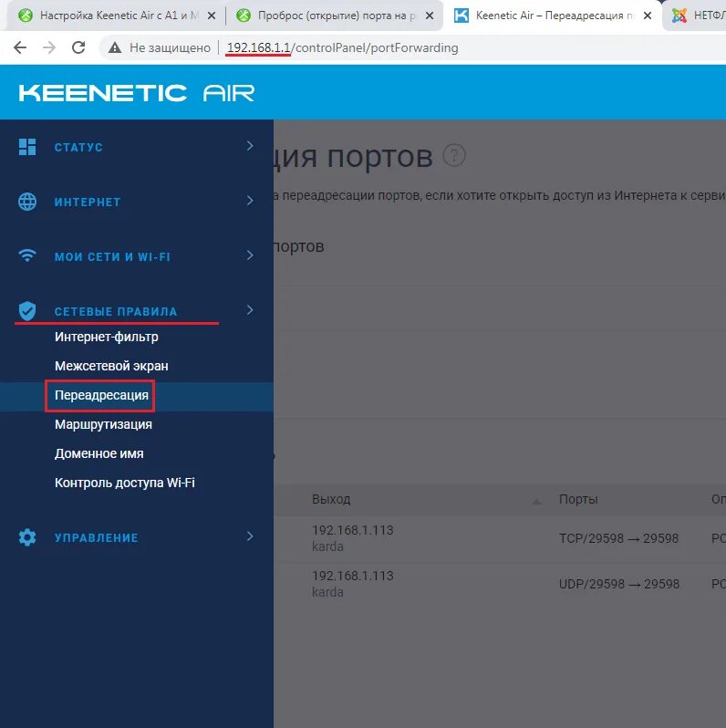Click the Keenetic Air tab favicon
726x728 pixels.
point(461,16)
